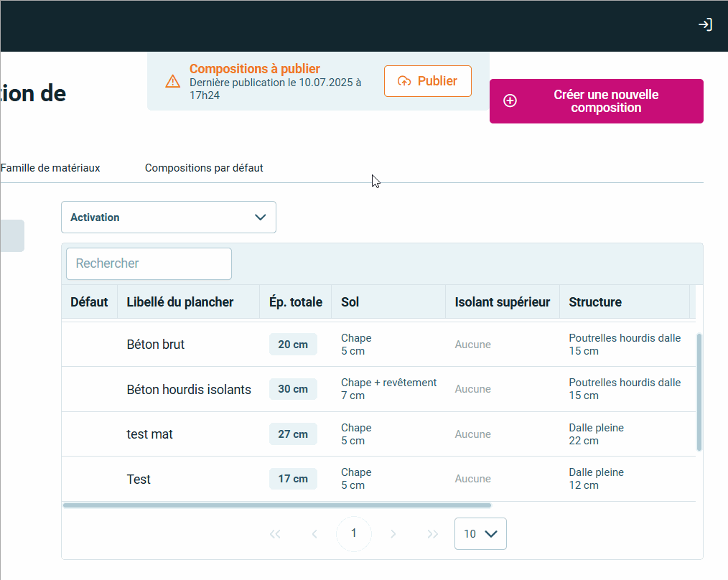This screenshot has height=580, width=728.
Task: Click the orange warning triangle icon
Action: pyautogui.click(x=172, y=81)
